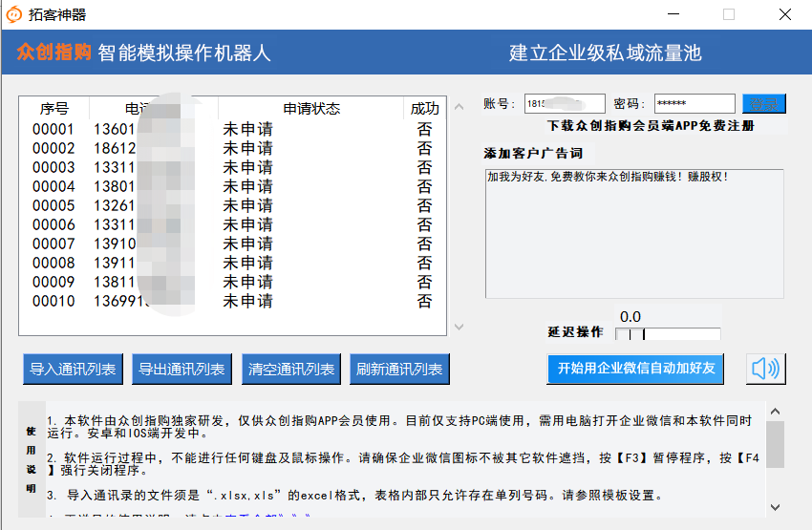The width and height of the screenshot is (812, 530).
Task: Click 下载众创指购会员端APP免费注册 text
Action: (x=651, y=126)
